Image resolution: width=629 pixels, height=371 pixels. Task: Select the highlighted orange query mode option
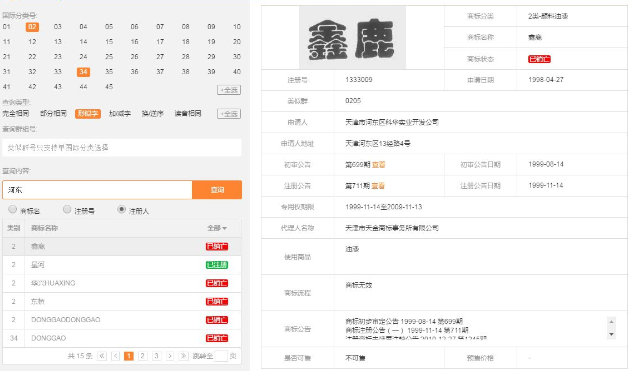(88, 114)
